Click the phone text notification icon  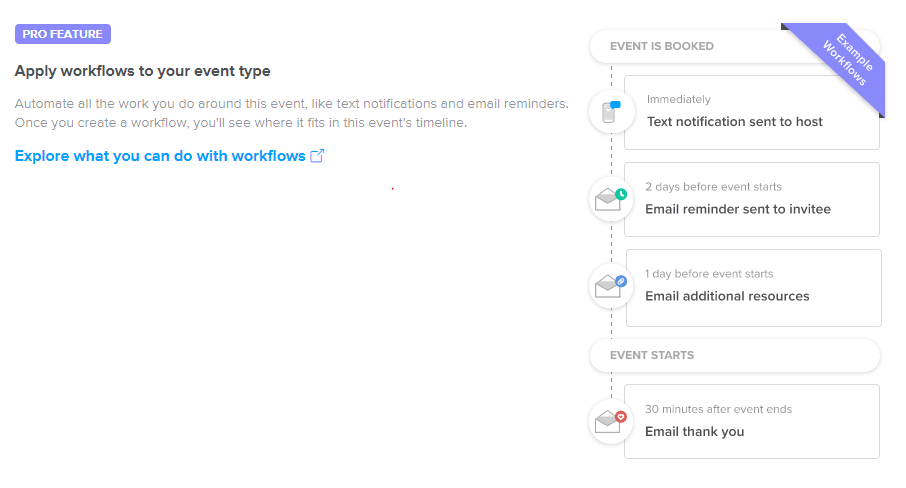pyautogui.click(x=611, y=111)
